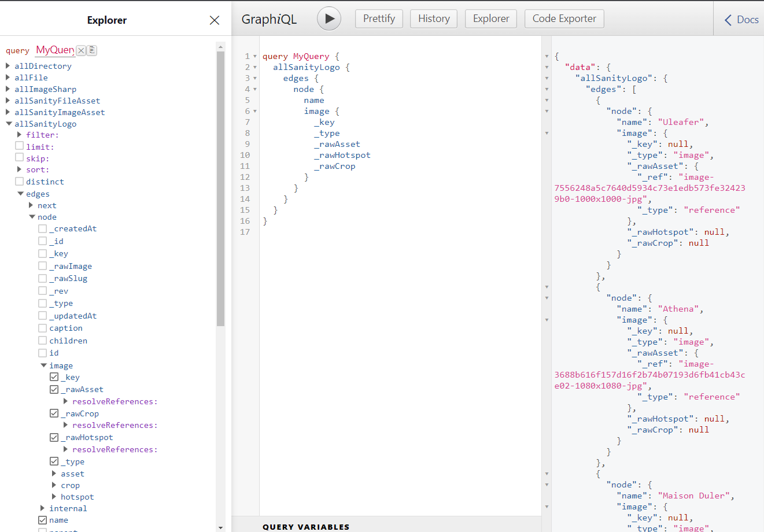Clone MyQuery with the copy icon
Image resolution: width=764 pixels, height=532 pixels.
[91, 50]
